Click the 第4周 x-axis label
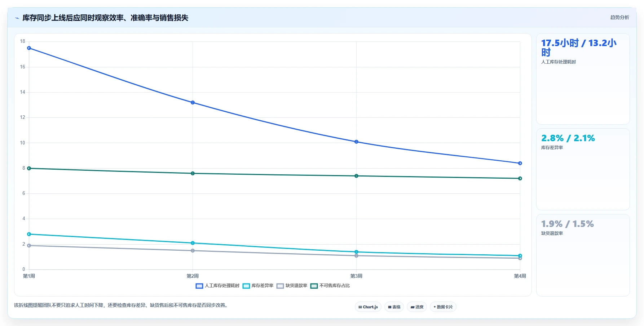Viewport: 644px width, 326px height. coord(520,276)
